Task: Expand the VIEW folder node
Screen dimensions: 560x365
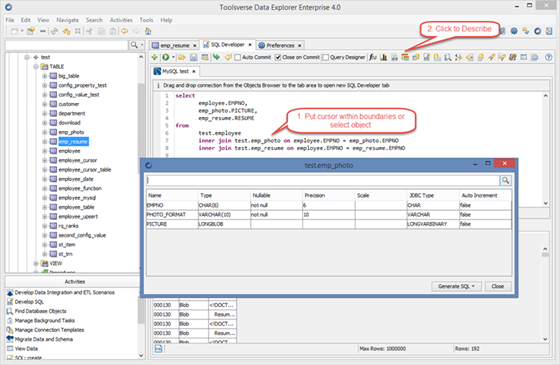Action: tap(36, 264)
